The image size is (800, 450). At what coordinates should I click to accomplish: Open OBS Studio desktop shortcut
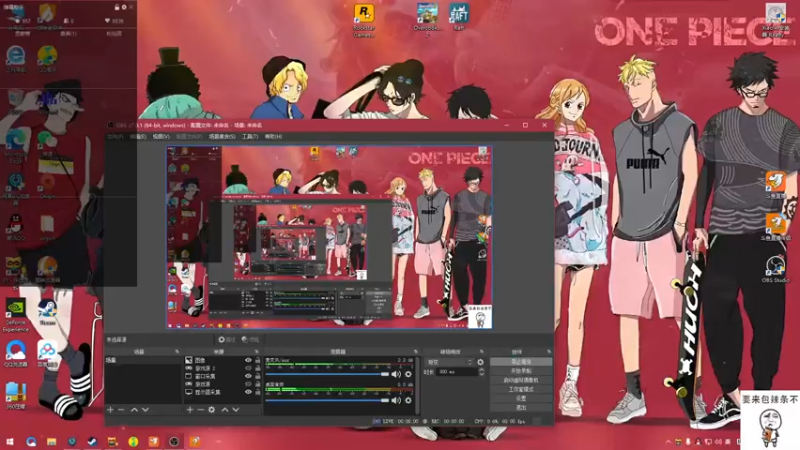(x=776, y=269)
